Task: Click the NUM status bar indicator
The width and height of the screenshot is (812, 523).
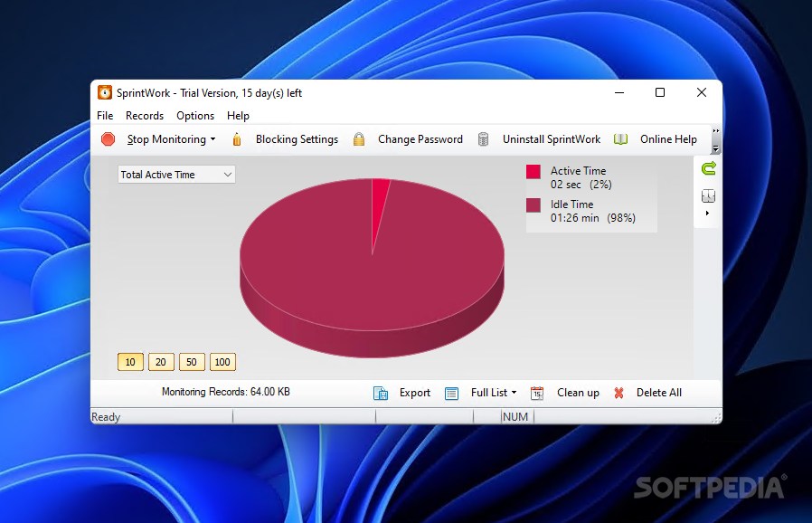Action: coord(515,417)
